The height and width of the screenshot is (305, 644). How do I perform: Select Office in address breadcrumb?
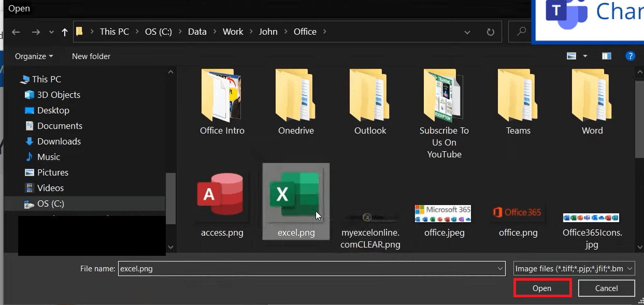click(x=305, y=32)
